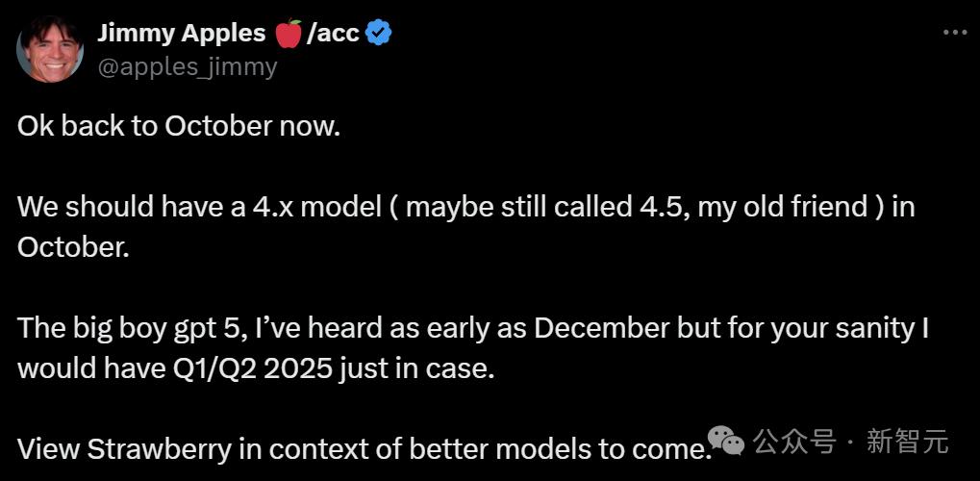Click Jimmy Apples' profile avatar photo
Viewport: 980px width, 481px height.
pyautogui.click(x=50, y=49)
